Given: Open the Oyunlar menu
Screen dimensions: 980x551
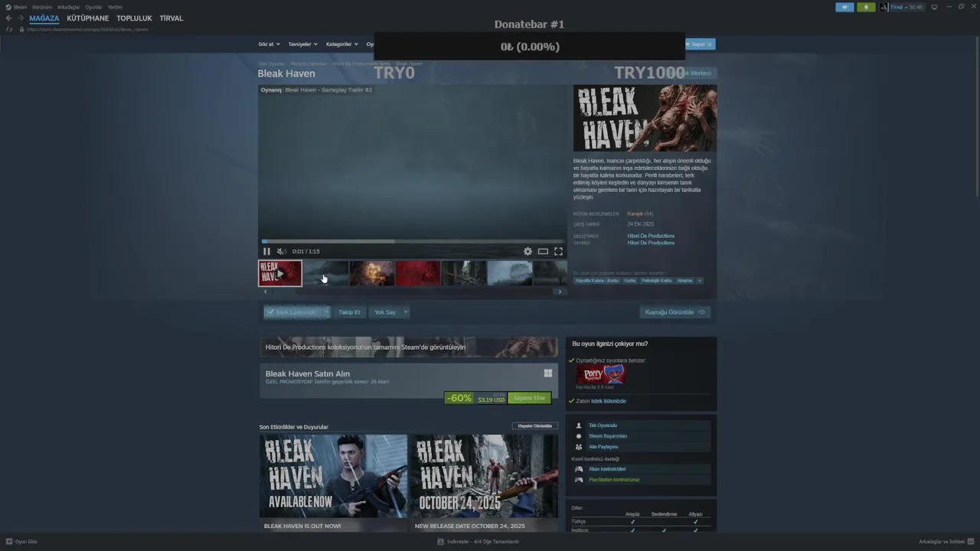Looking at the screenshot, I should 93,7.
